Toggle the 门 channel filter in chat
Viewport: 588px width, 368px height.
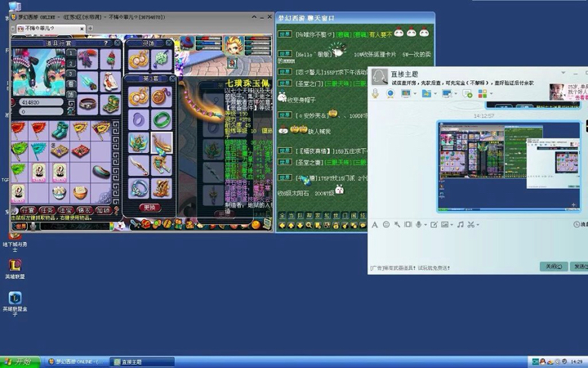tap(345, 216)
